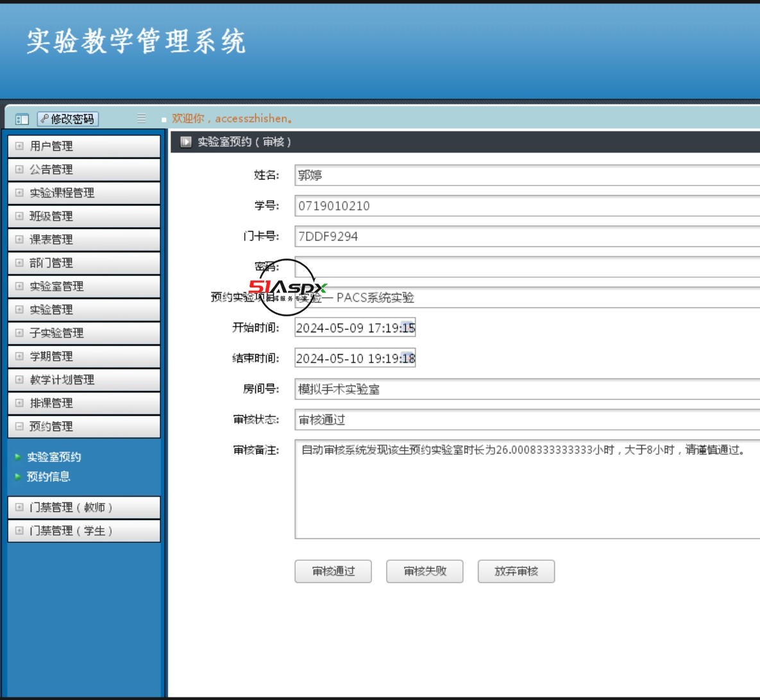This screenshot has height=700, width=760.
Task: Focus the 预约实验项目 field
Action: point(527,297)
